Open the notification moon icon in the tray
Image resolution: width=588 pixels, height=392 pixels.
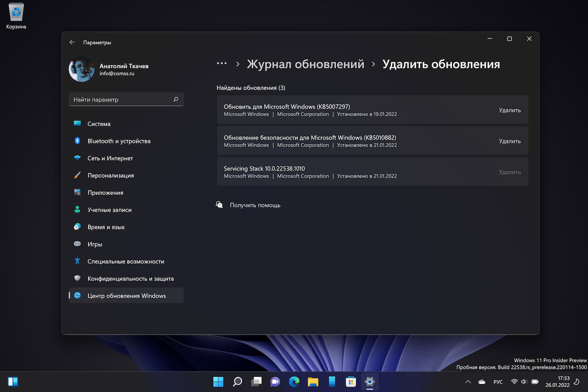[577, 382]
